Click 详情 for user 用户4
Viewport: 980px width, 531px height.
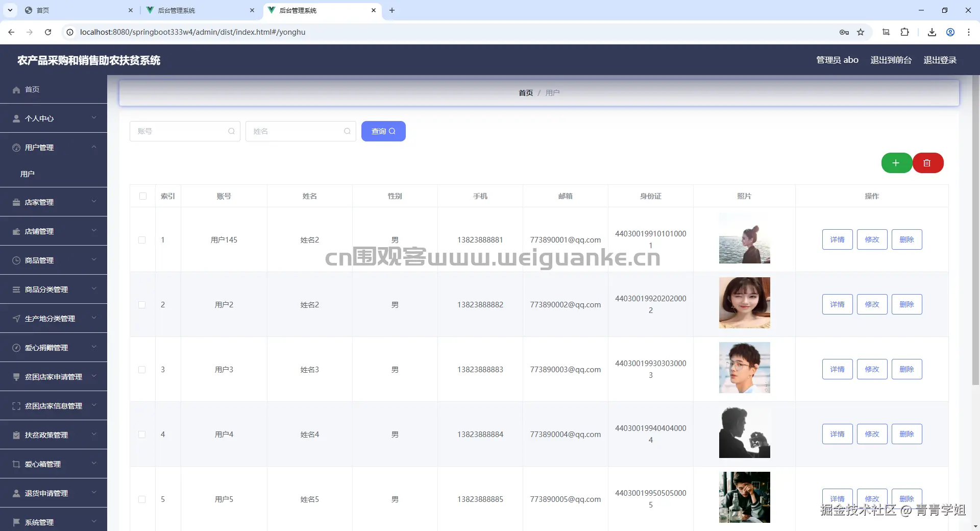pyautogui.click(x=837, y=434)
